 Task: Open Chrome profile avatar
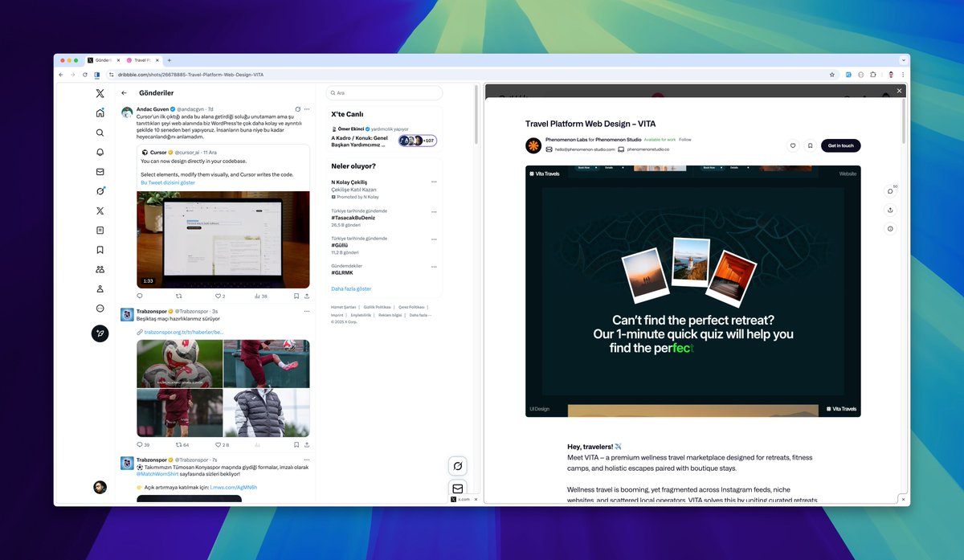[x=891, y=74]
